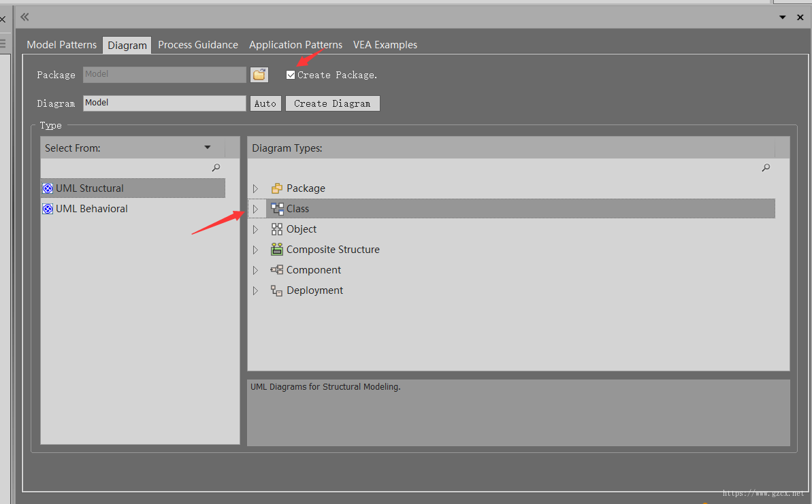Select UML Behavioral in the list

pos(91,209)
